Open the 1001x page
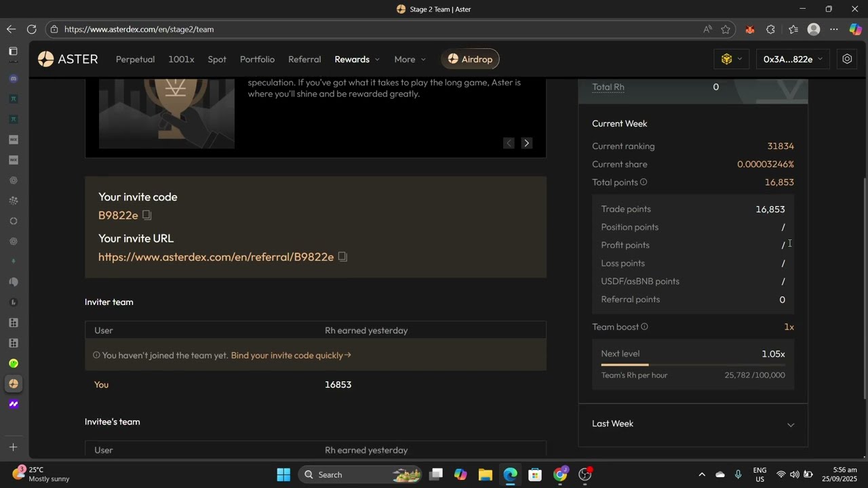 click(181, 59)
